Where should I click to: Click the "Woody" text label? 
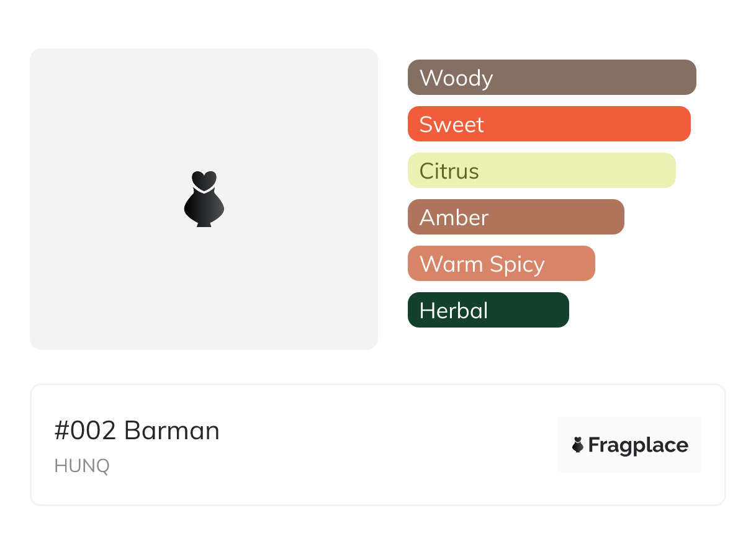click(456, 78)
